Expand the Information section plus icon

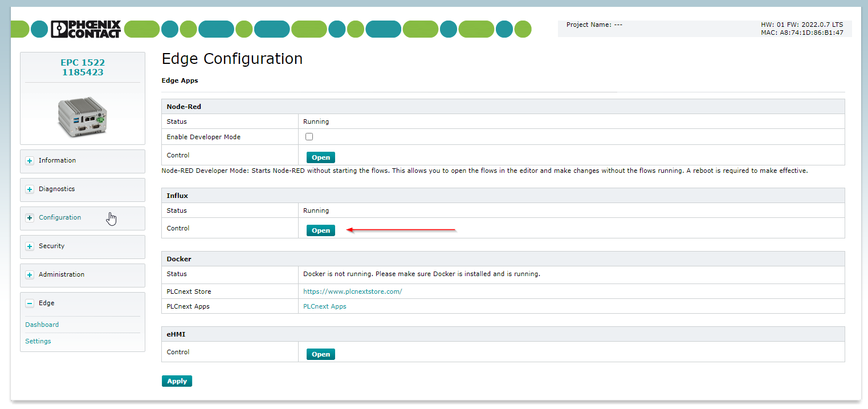tap(30, 161)
